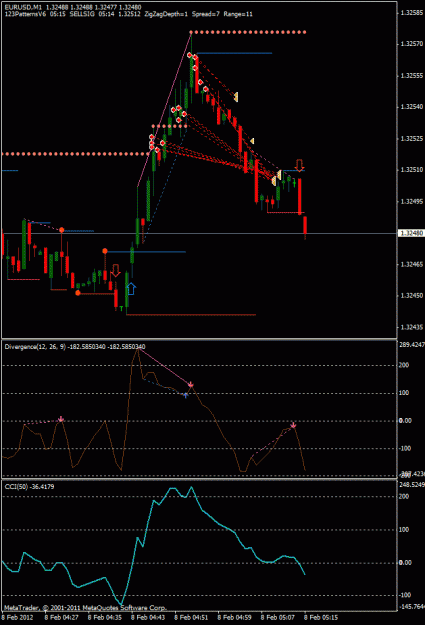
Task: Click the 1.32525 price axis label
Action: click(x=412, y=138)
